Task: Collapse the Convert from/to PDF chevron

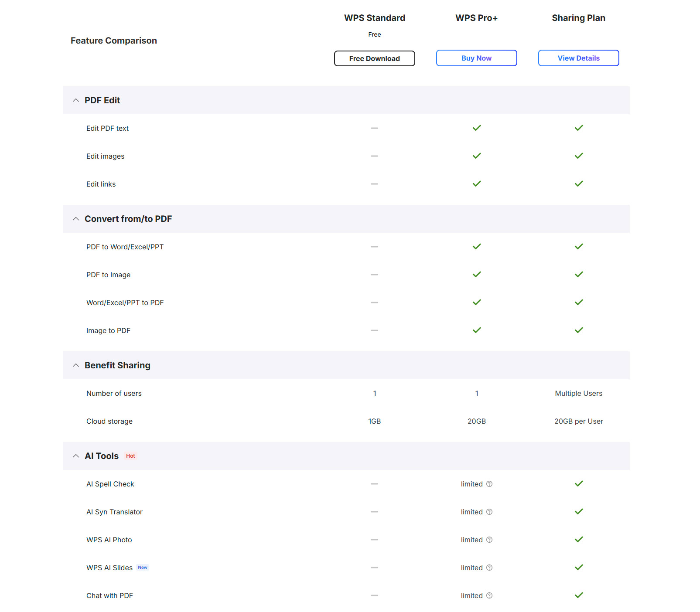Action: [76, 219]
